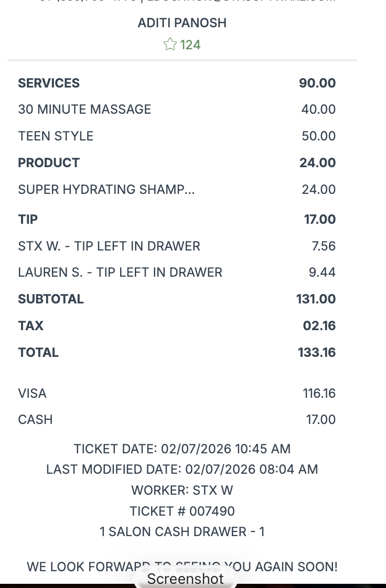386x588 pixels.
Task: Select the 30 Minute Massage line item
Action: pos(84,110)
